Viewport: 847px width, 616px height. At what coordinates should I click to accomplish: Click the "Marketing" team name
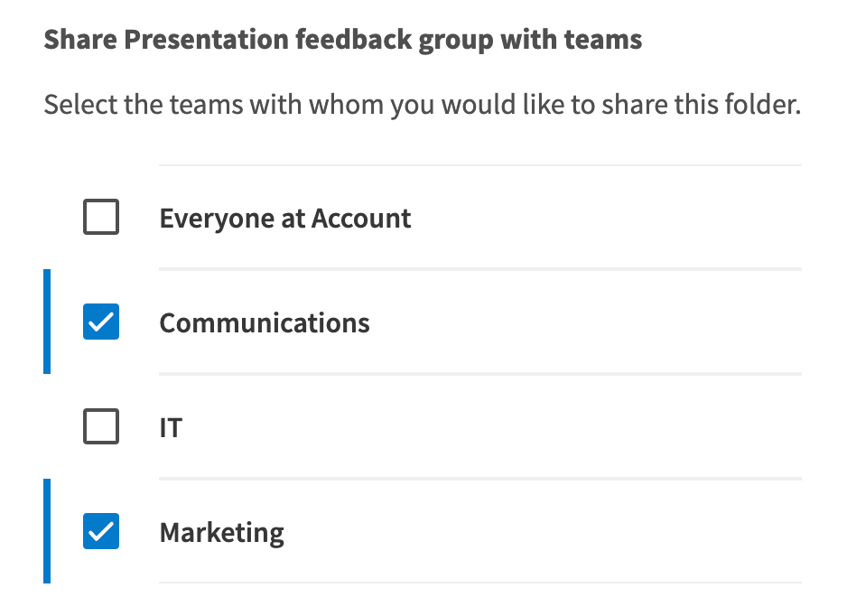click(x=222, y=532)
